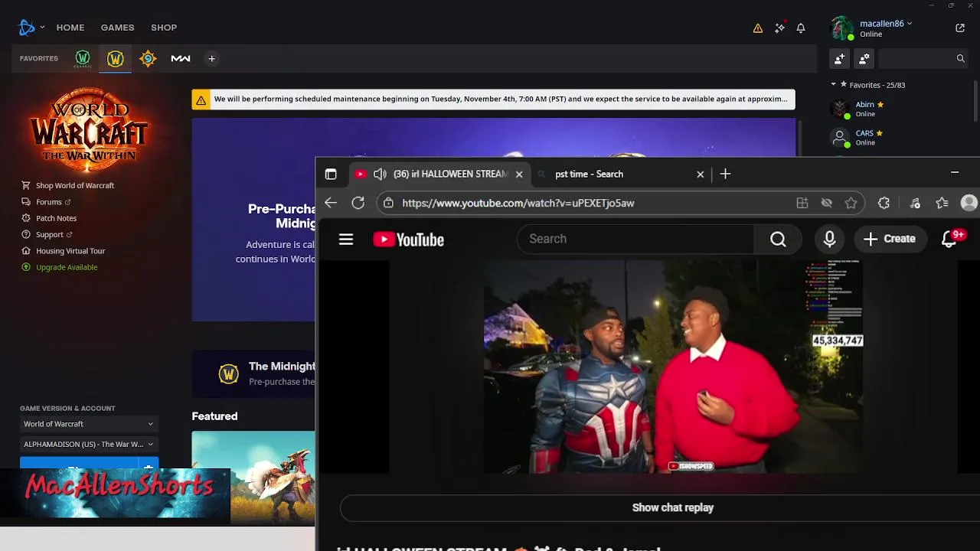Screen dimensions: 980x551
Task: Close the YouTube Halloween Stream tab
Action: pos(519,174)
